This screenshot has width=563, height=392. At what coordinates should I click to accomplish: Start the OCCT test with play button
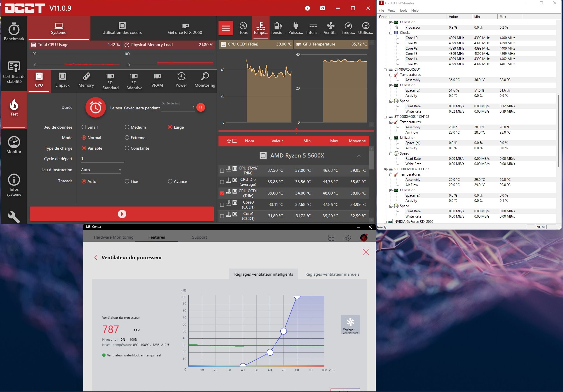coord(122,214)
